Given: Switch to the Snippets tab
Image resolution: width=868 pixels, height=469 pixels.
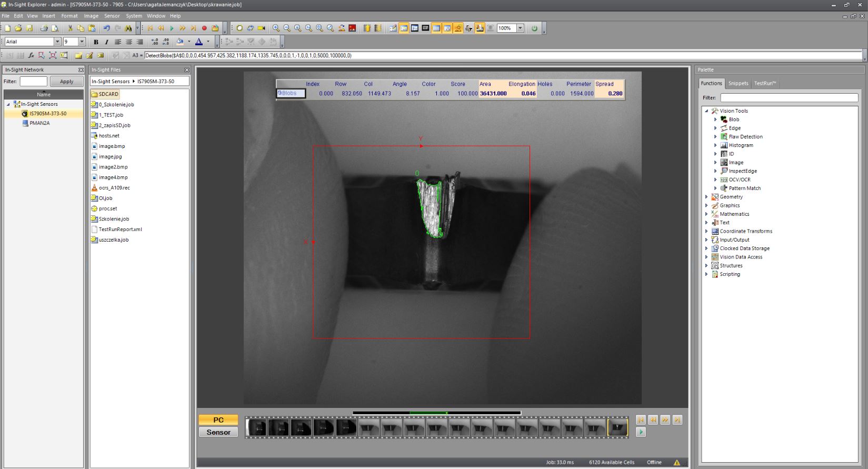Looking at the screenshot, I should tap(738, 83).
